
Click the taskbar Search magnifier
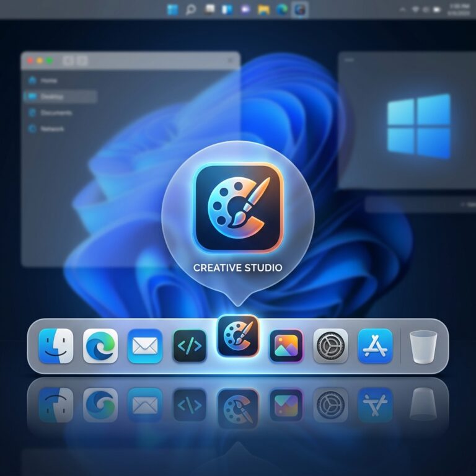click(x=191, y=10)
